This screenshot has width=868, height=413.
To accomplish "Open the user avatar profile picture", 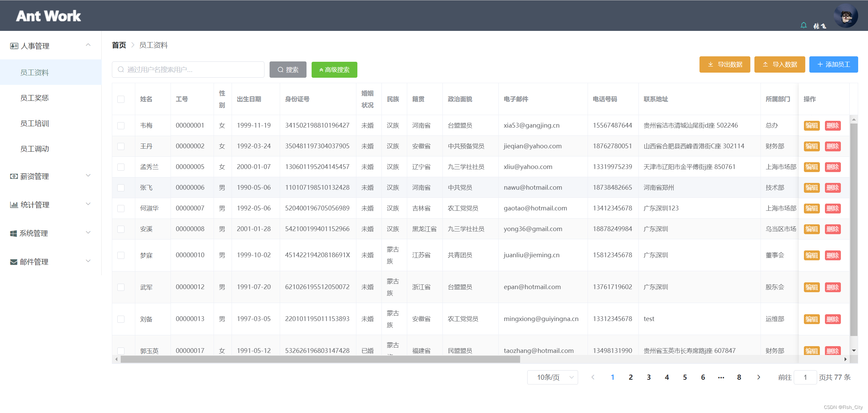I will pos(845,16).
